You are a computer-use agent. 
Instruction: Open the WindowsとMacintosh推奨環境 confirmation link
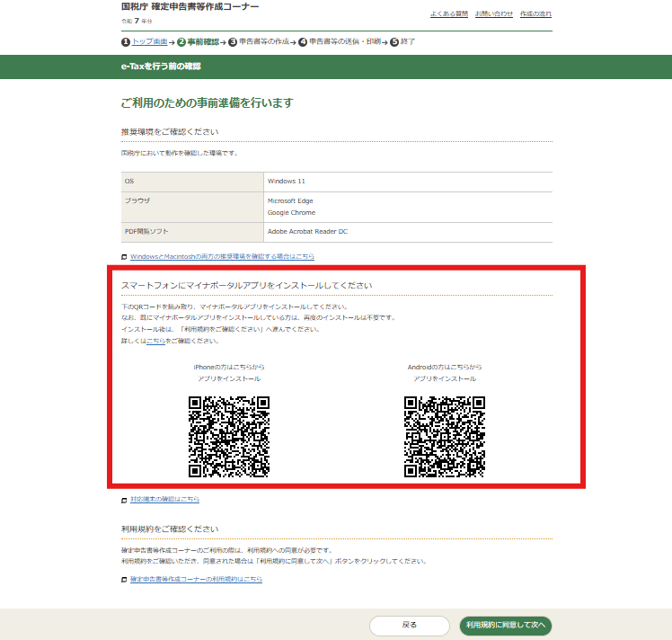tap(222, 257)
